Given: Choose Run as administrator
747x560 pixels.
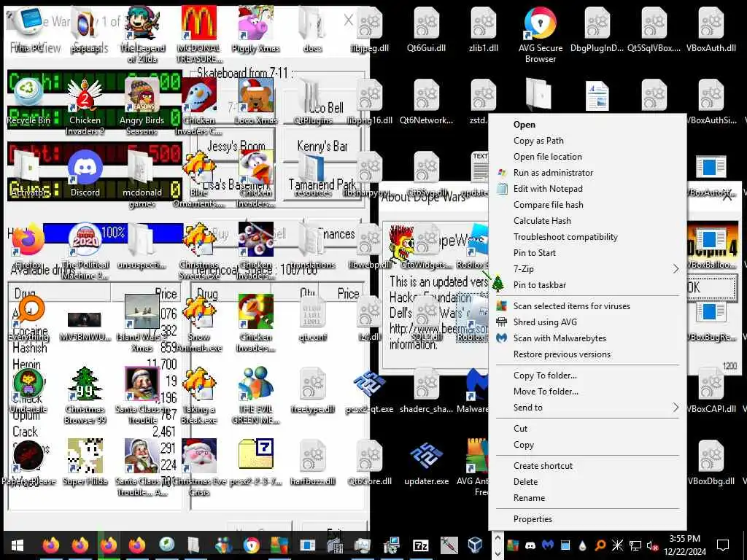Looking at the screenshot, I should 588,173.
